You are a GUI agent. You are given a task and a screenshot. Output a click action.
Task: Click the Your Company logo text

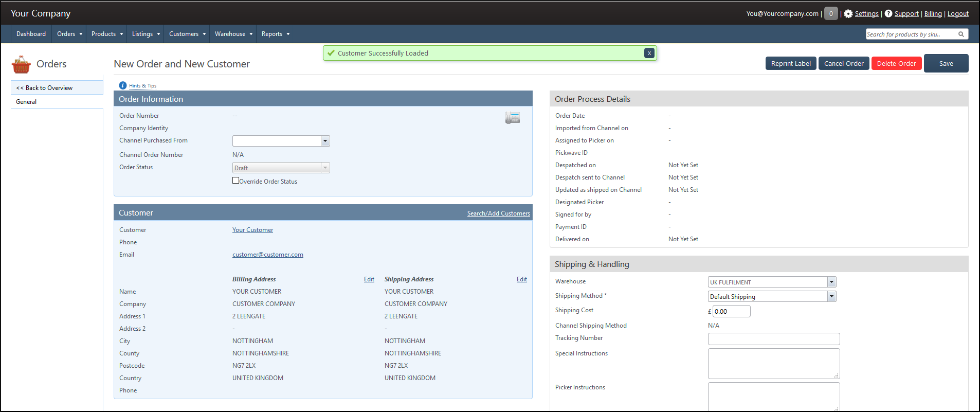[x=41, y=13]
